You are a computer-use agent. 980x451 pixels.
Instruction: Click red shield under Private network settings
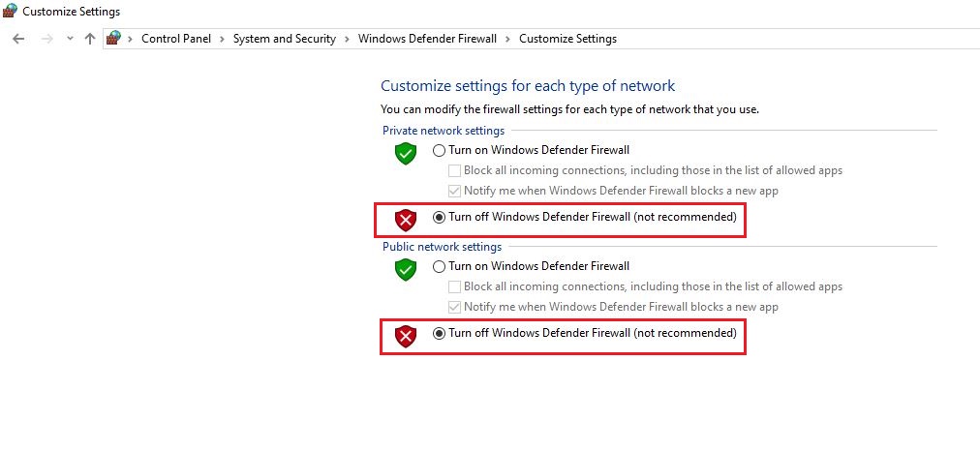(x=406, y=220)
